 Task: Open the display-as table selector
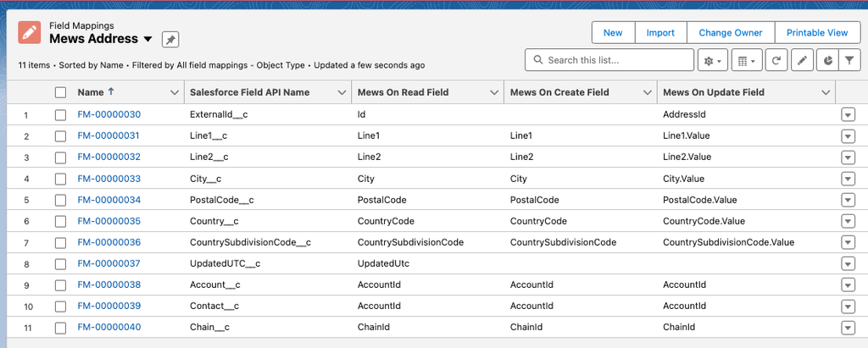747,60
